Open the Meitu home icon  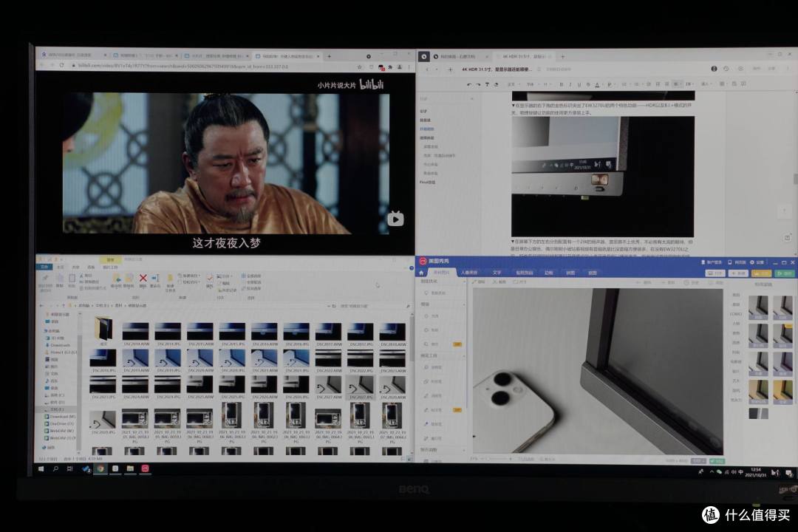tap(421, 273)
